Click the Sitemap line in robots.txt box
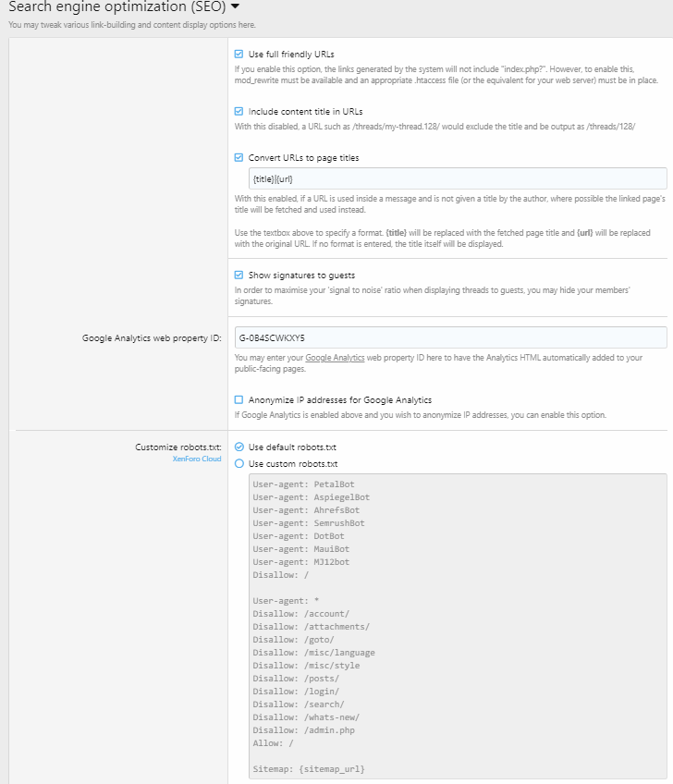The height and width of the screenshot is (784, 673). (x=309, y=769)
